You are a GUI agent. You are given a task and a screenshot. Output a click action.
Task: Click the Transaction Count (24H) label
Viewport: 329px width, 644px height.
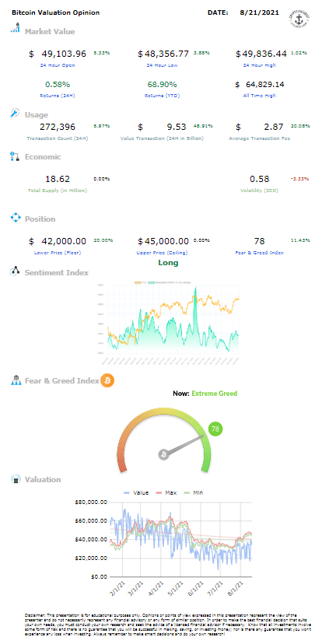[58, 138]
